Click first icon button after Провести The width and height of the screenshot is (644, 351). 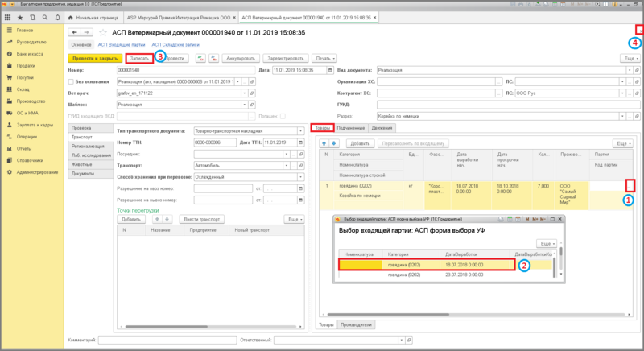[200, 58]
